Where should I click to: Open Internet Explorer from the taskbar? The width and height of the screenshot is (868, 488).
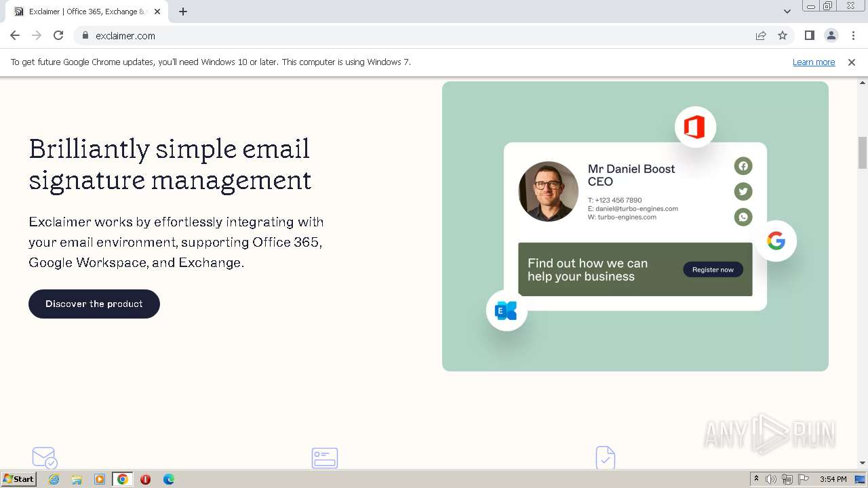point(54,479)
